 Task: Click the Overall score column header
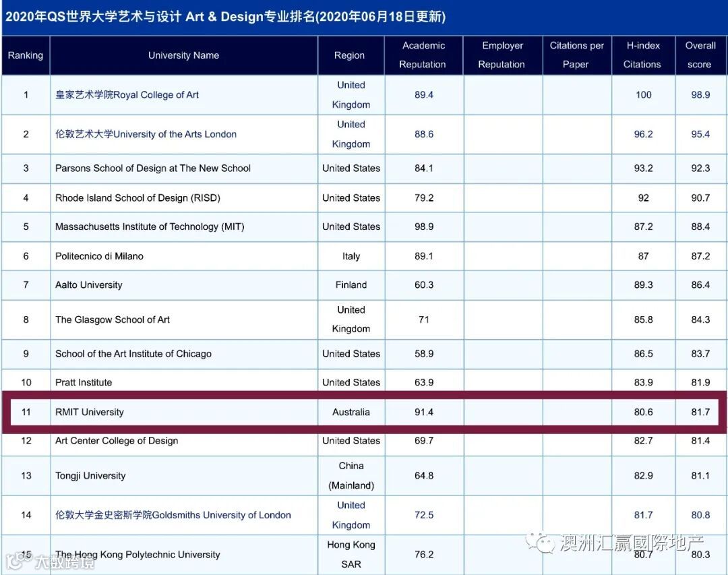(700, 55)
